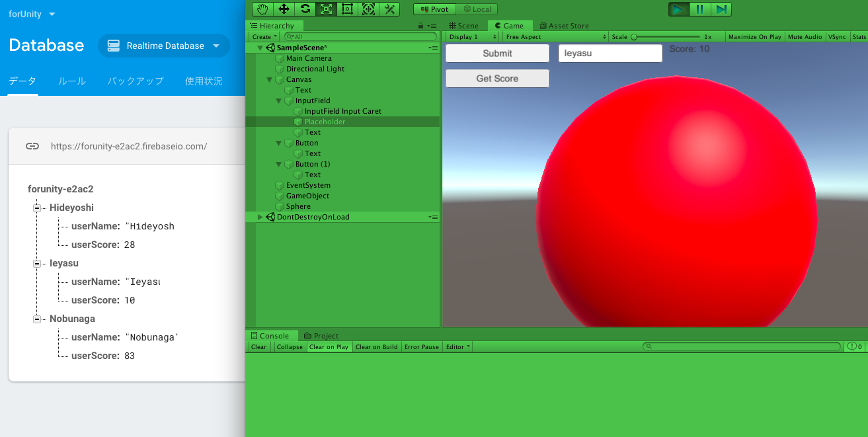Open the バックアップ tab in Firebase

coord(136,81)
